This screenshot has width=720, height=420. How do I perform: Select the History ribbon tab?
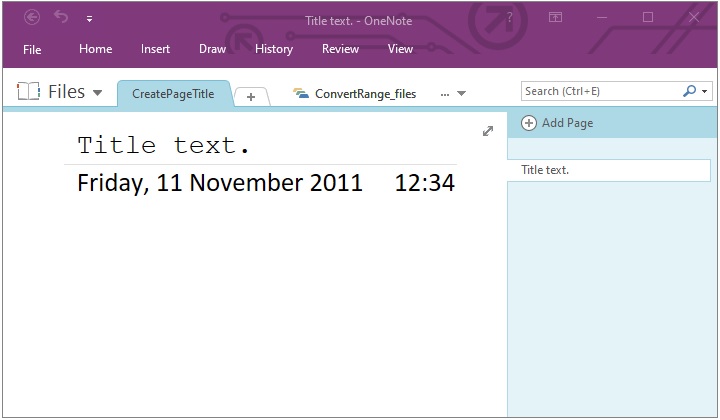(274, 49)
